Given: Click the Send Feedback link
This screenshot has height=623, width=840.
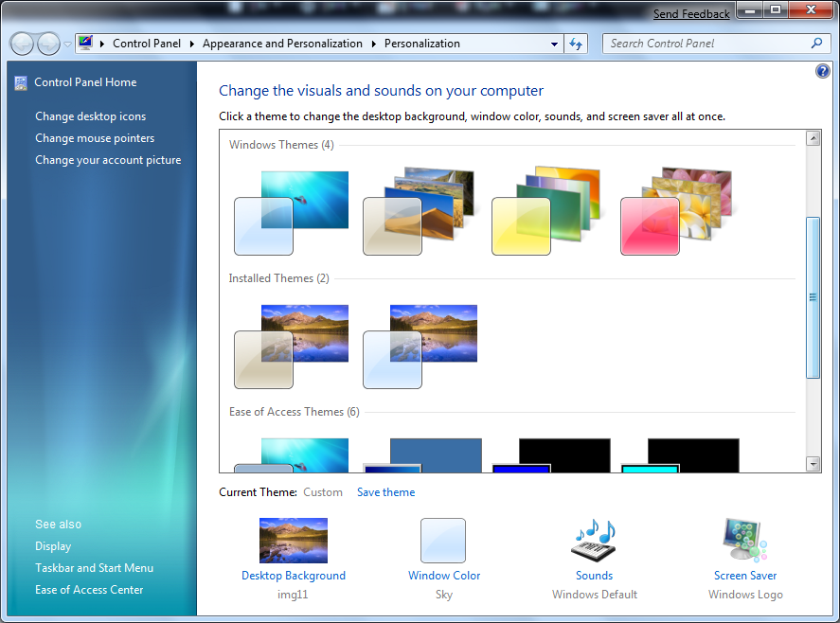Looking at the screenshot, I should click(x=691, y=14).
